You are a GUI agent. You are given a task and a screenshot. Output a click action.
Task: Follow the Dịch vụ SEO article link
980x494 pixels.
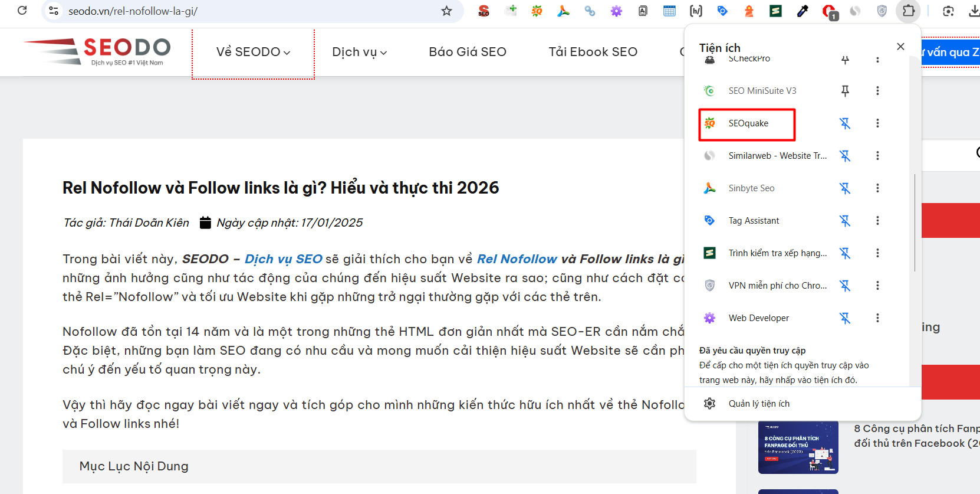284,259
